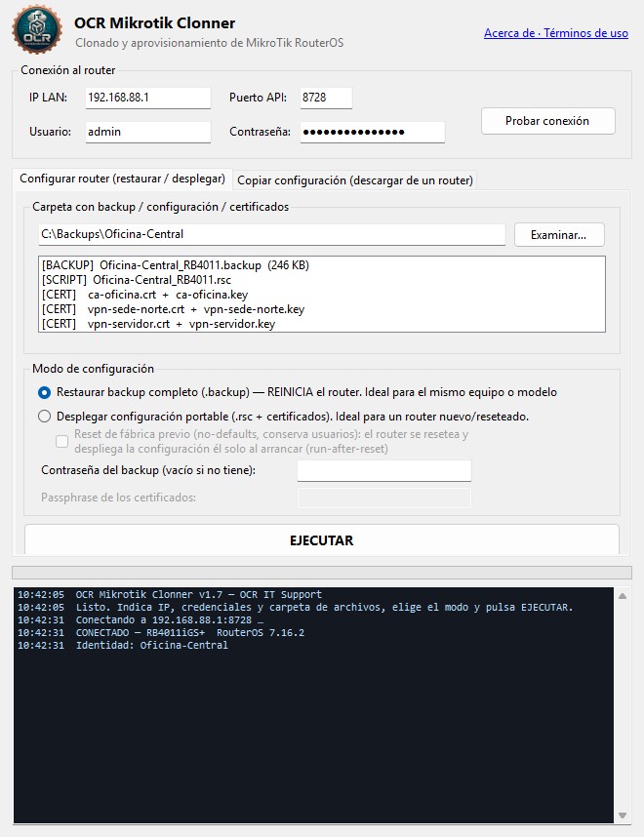Screen dimensions: 644x837
Task: Click the Probar conexión button
Action: [547, 121]
